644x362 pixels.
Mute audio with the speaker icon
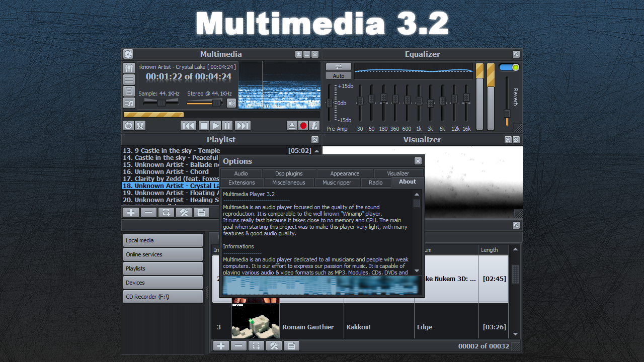click(x=231, y=103)
